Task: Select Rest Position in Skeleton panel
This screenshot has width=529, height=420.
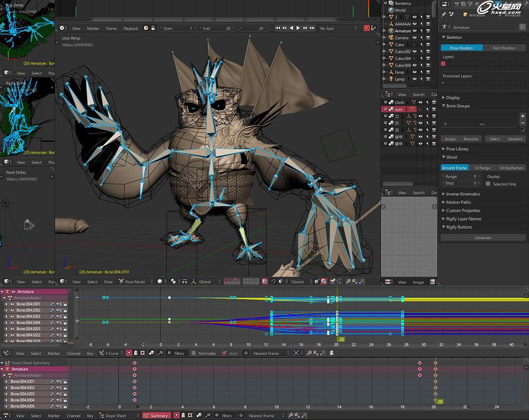Action: (x=504, y=48)
